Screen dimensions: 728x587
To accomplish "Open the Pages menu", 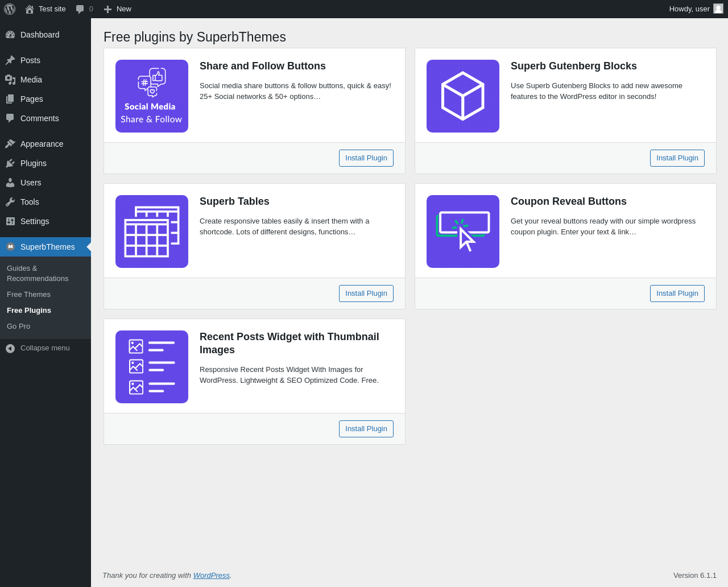I will (45, 99).
